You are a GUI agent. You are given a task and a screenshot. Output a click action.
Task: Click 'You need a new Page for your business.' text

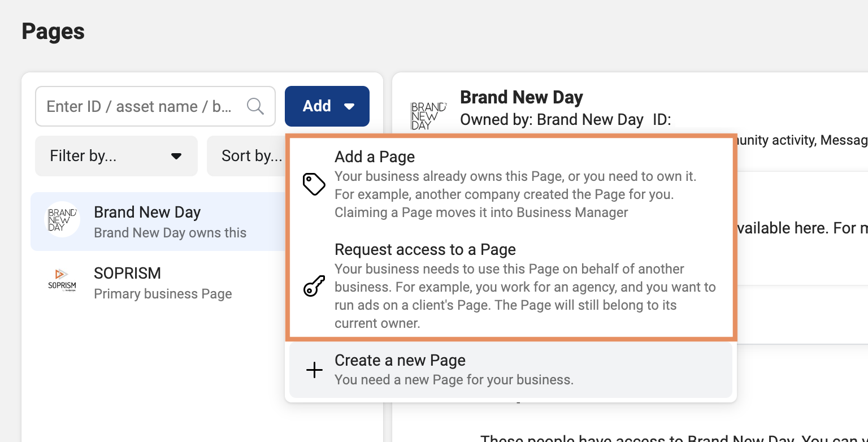(x=454, y=380)
